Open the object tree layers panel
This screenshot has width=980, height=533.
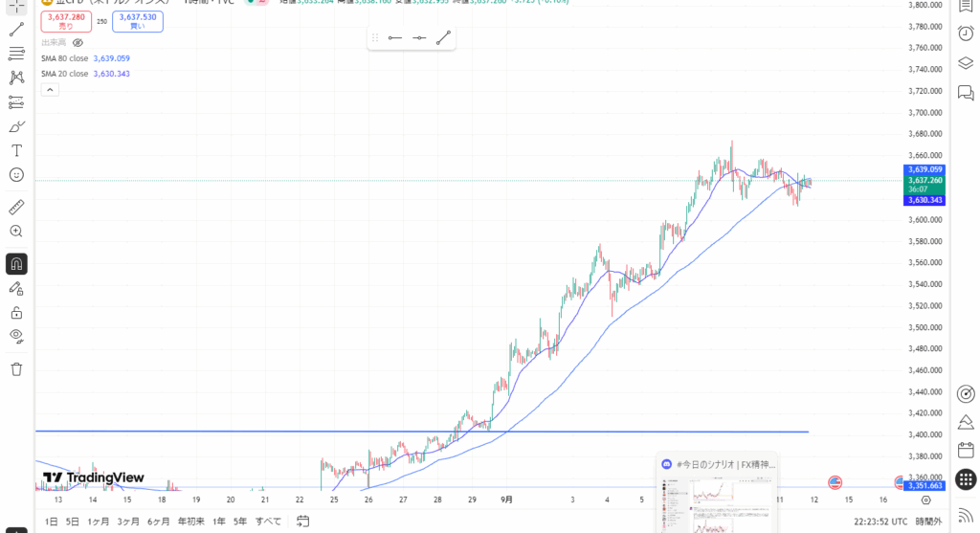pos(966,63)
